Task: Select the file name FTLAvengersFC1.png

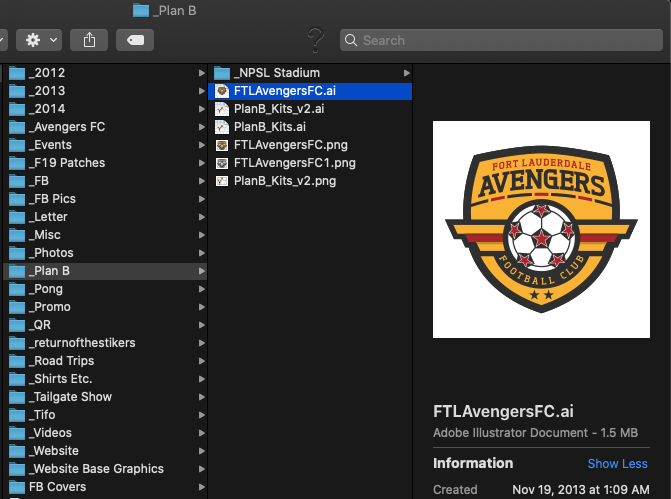Action: pos(294,163)
